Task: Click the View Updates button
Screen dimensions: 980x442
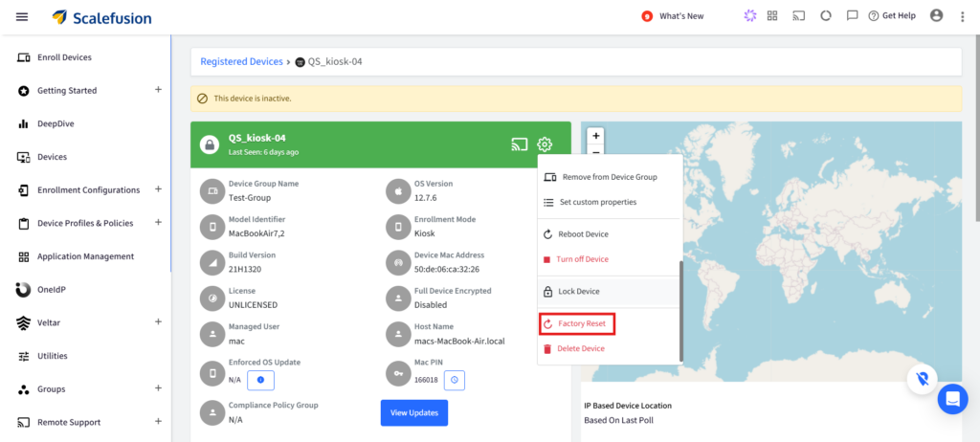Action: (x=414, y=412)
